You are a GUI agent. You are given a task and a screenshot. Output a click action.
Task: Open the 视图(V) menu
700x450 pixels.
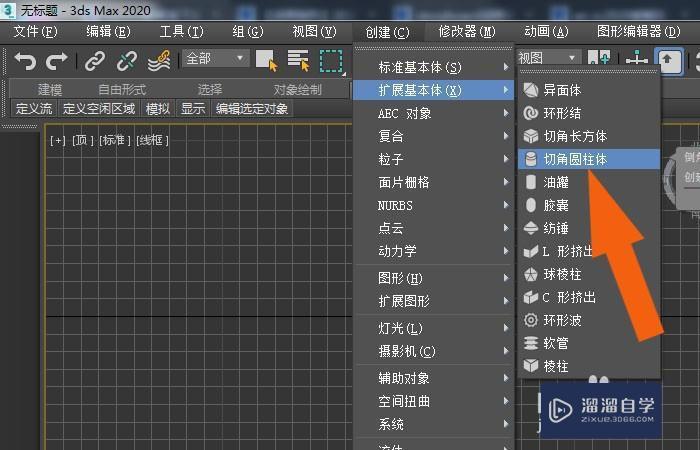314,32
